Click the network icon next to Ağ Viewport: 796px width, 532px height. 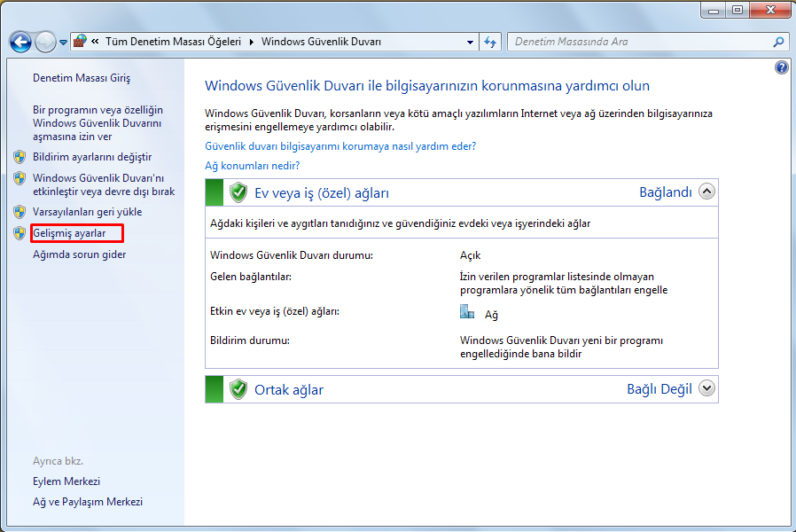point(467,312)
